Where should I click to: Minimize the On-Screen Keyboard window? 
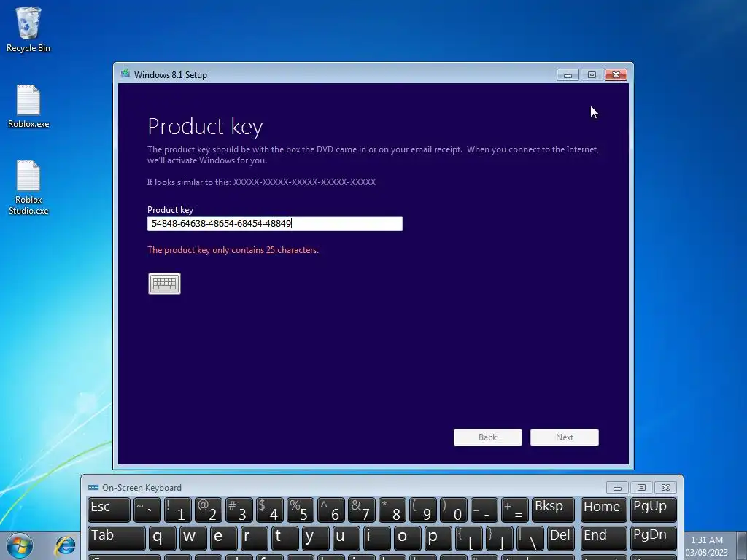point(617,488)
